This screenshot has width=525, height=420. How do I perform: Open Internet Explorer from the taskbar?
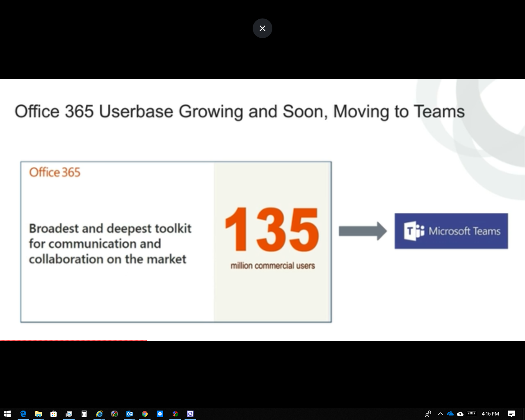click(x=99, y=414)
